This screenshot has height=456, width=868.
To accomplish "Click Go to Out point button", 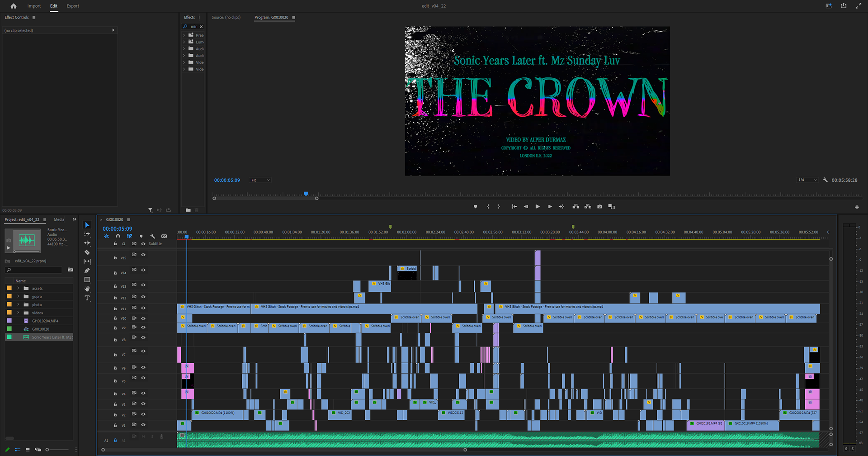I will tap(561, 206).
